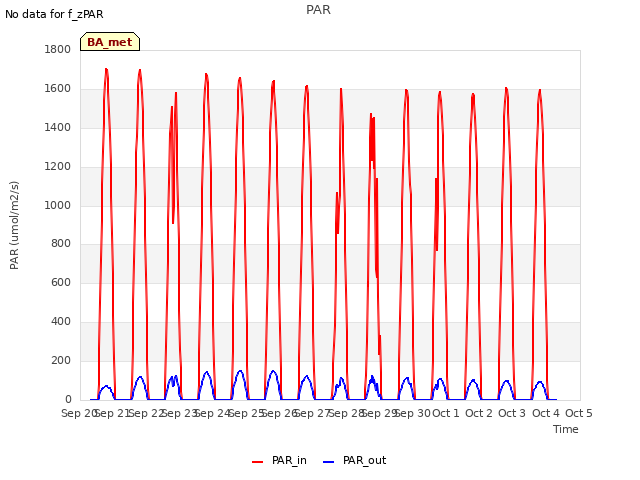This screenshot has height=480, width=640.
Task: Click the y-axis tick label 0
Action: pyautogui.click(x=68, y=399)
